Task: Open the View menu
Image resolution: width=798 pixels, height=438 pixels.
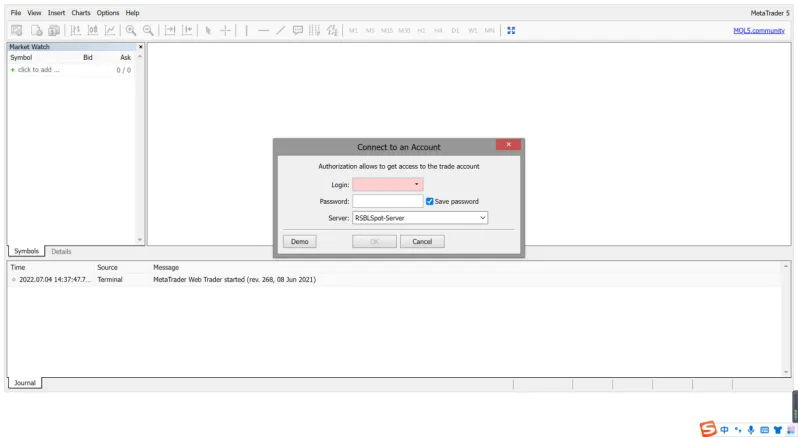Action: 34,13
